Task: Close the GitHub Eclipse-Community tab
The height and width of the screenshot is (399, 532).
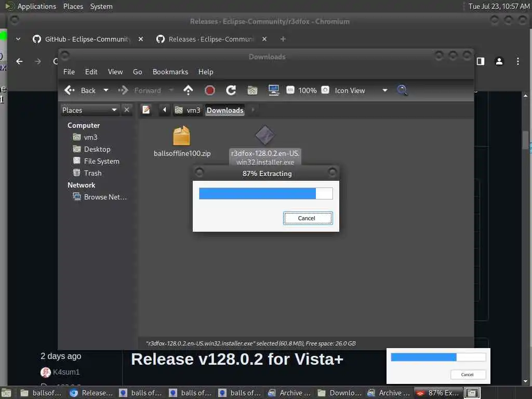Action: point(141,39)
